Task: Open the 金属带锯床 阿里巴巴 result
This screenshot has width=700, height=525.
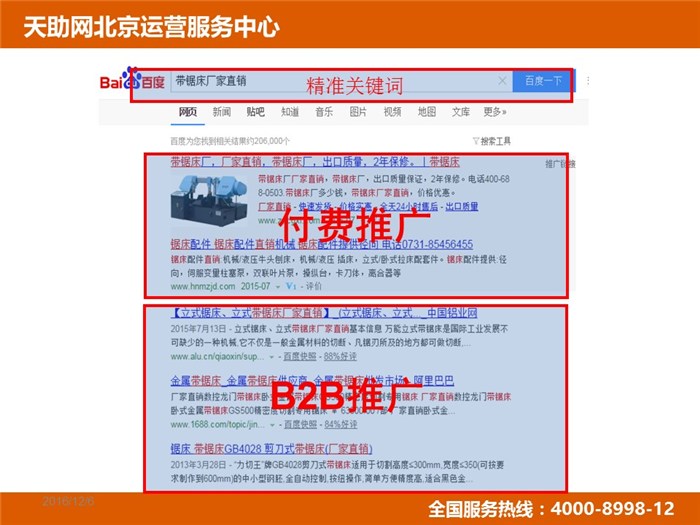Action: pos(312,381)
